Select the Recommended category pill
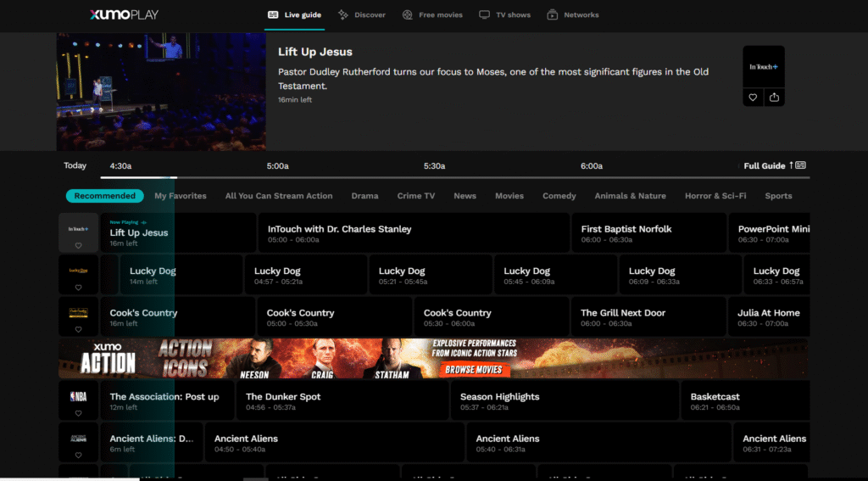The width and height of the screenshot is (868, 481). coord(104,196)
